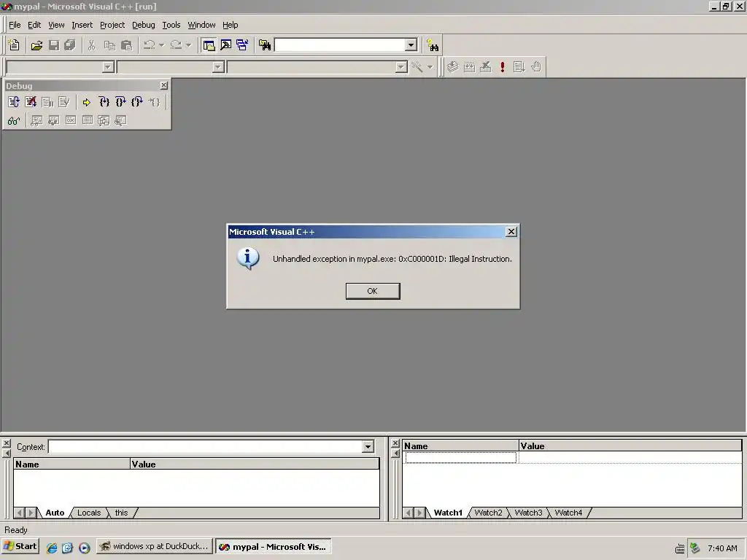Open the Debug menu

pyautogui.click(x=144, y=25)
